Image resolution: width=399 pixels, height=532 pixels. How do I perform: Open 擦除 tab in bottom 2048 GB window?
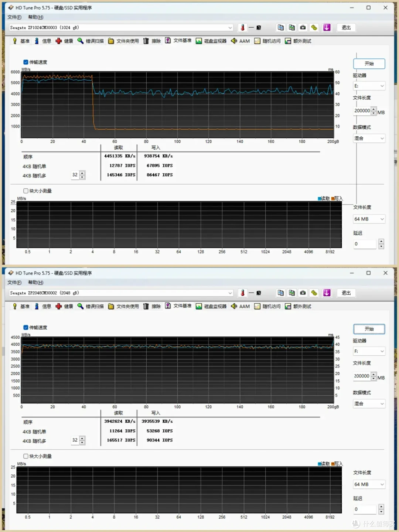[x=152, y=306]
